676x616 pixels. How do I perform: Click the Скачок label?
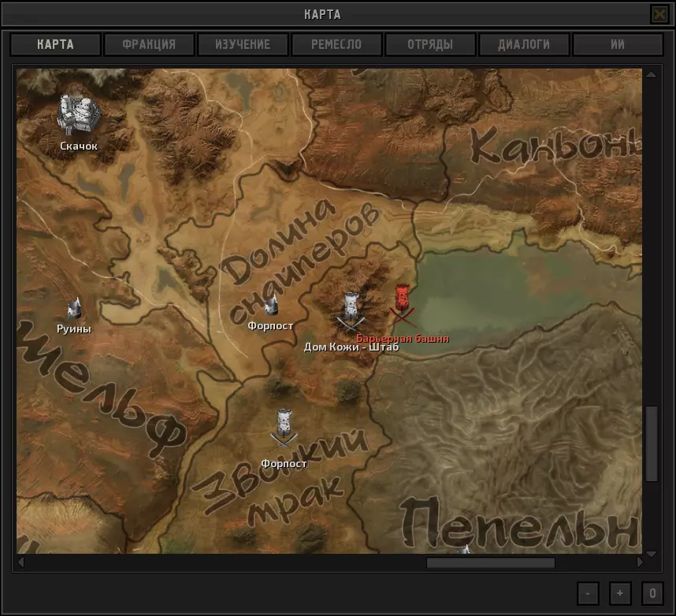pyautogui.click(x=79, y=147)
